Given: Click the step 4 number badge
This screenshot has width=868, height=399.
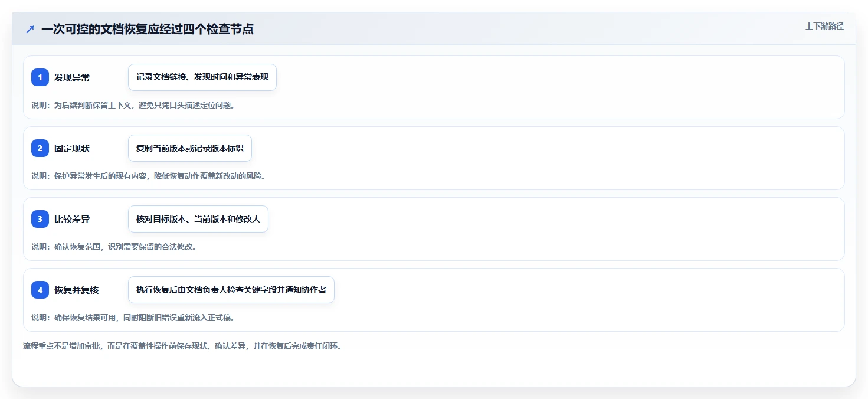Looking at the screenshot, I should (40, 290).
